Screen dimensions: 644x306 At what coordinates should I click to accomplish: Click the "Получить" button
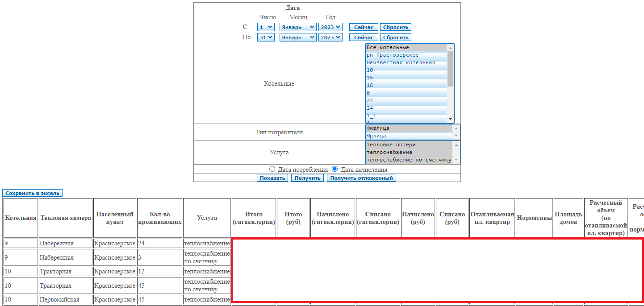click(307, 178)
